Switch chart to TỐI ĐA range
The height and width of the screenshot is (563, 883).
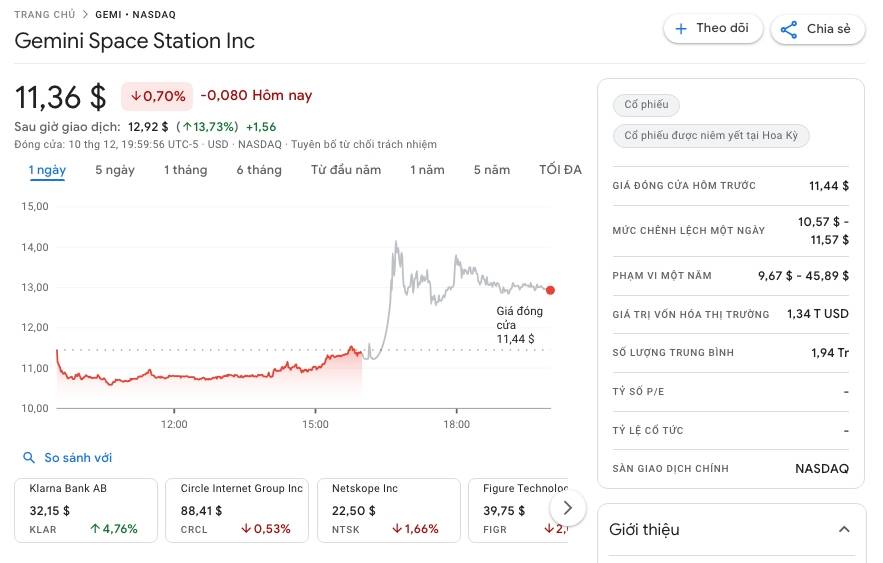point(560,170)
